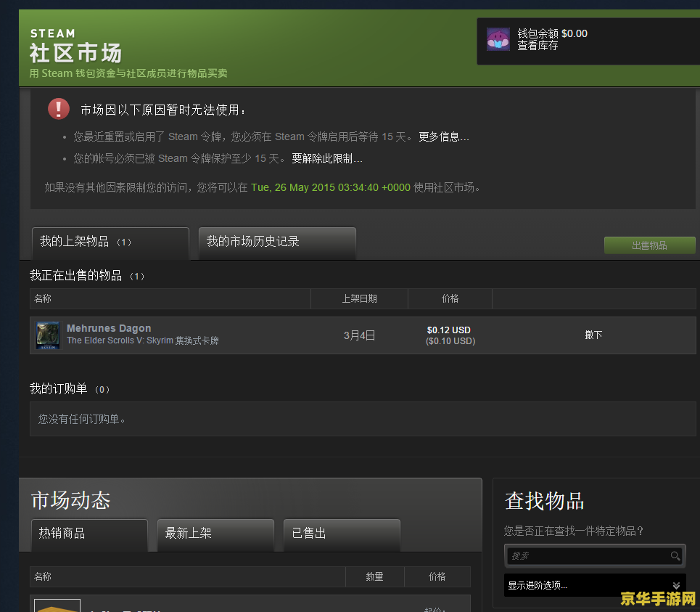Click the user avatar next to wallet balance
The height and width of the screenshot is (612, 700).
pyautogui.click(x=498, y=39)
